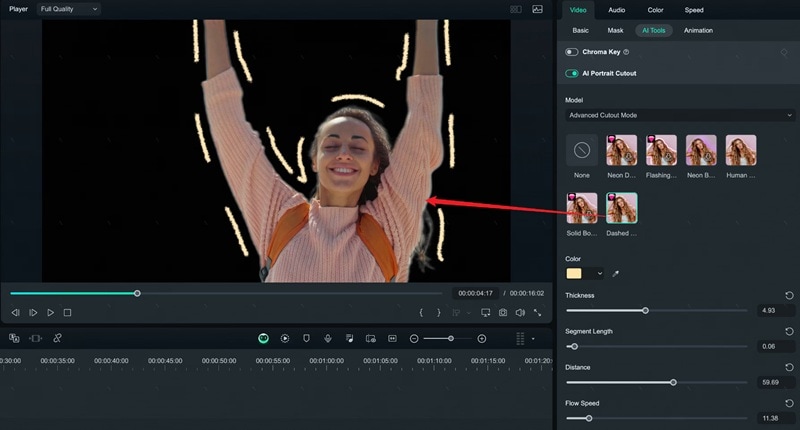Select the Dashed ... effect thumbnail
Image resolution: width=800 pixels, height=430 pixels.
click(621, 208)
